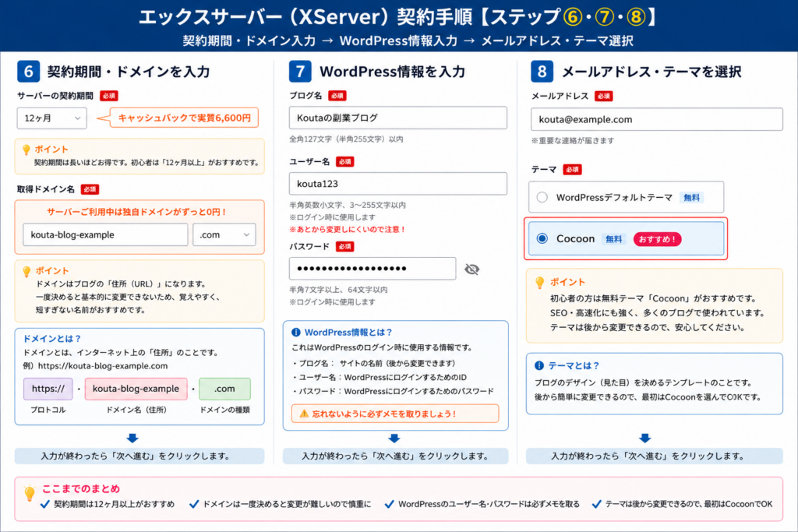Click the プロトコル label under https://
Viewport: 798px width, 532px height.
48,410
